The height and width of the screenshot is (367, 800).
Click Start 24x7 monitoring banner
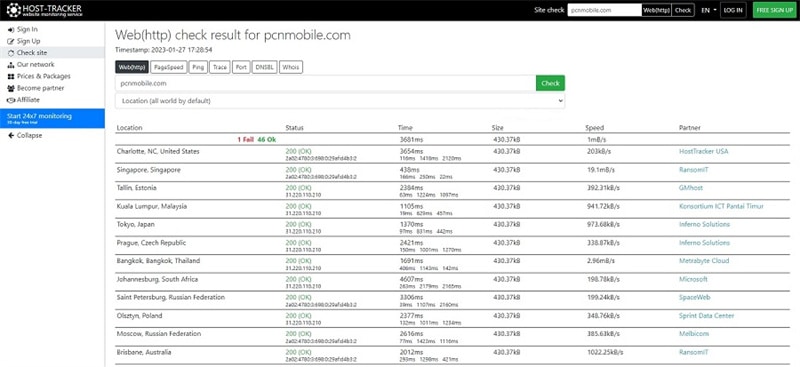coord(52,118)
